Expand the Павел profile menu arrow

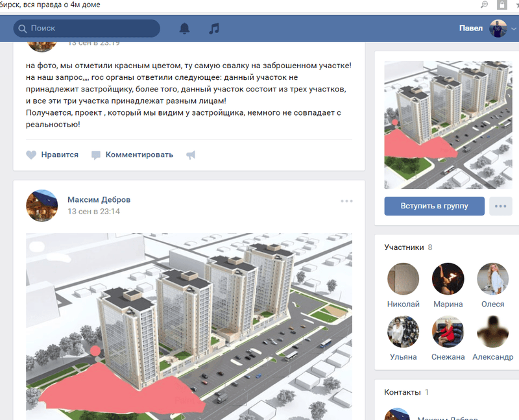pyautogui.click(x=514, y=29)
